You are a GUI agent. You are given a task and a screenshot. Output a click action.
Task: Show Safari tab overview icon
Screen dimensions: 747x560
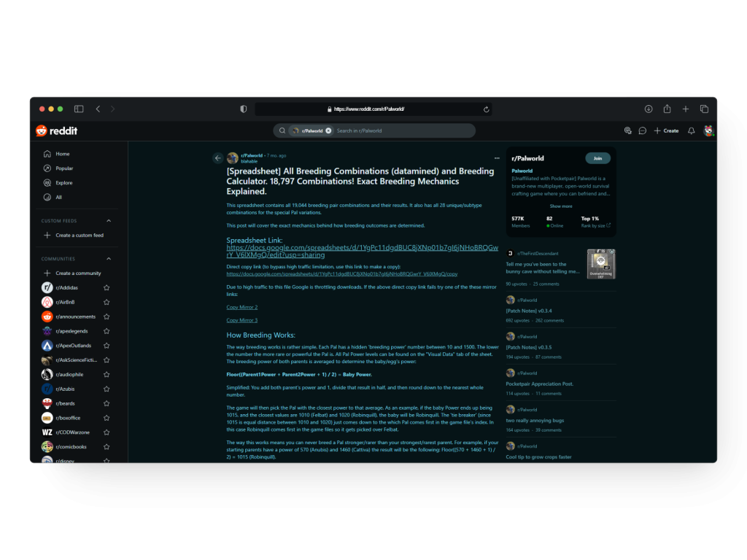point(704,109)
